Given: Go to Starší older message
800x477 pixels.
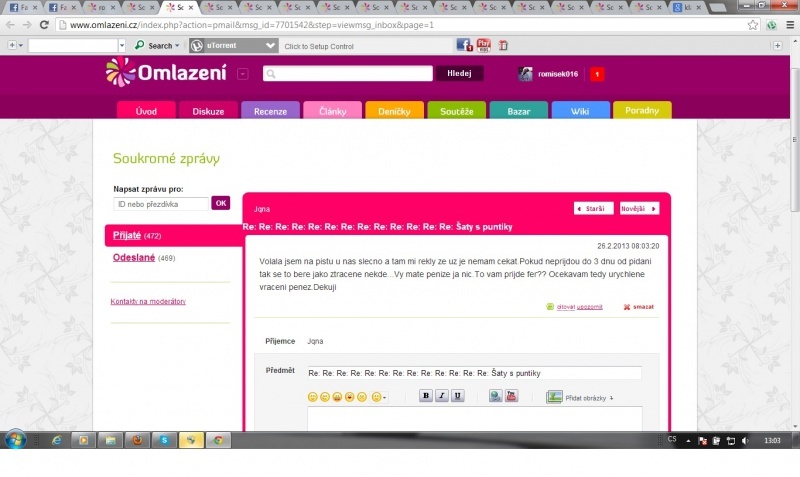Looking at the screenshot, I should (593, 209).
